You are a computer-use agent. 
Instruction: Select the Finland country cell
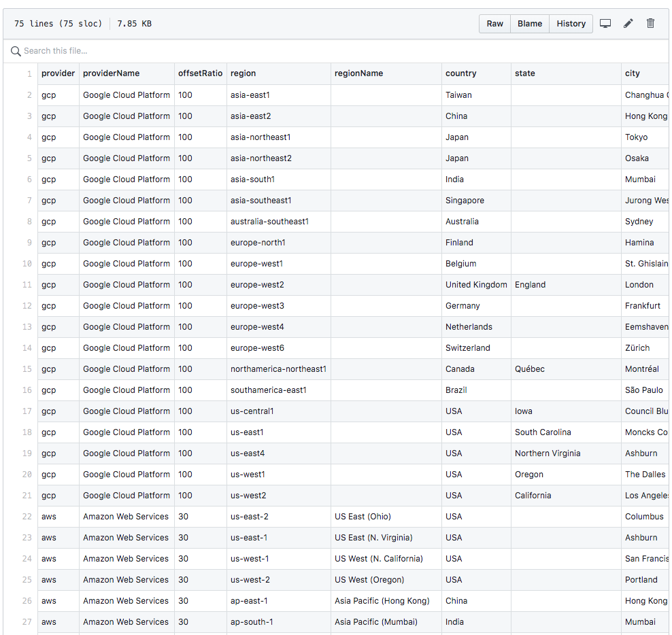pyautogui.click(x=476, y=243)
